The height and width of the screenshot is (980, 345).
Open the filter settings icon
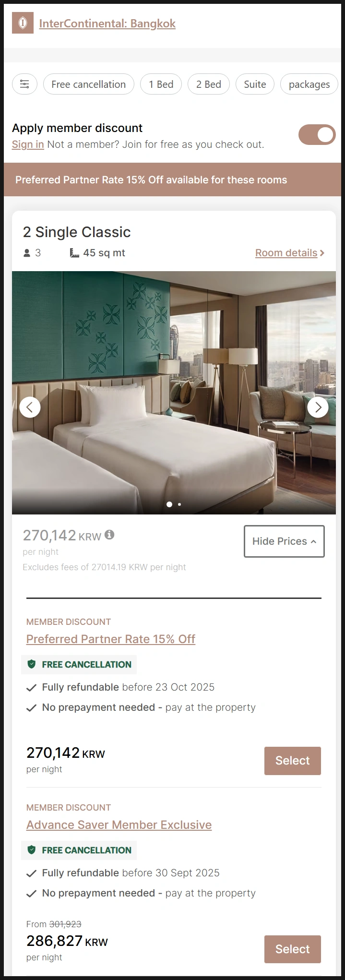pos(24,84)
